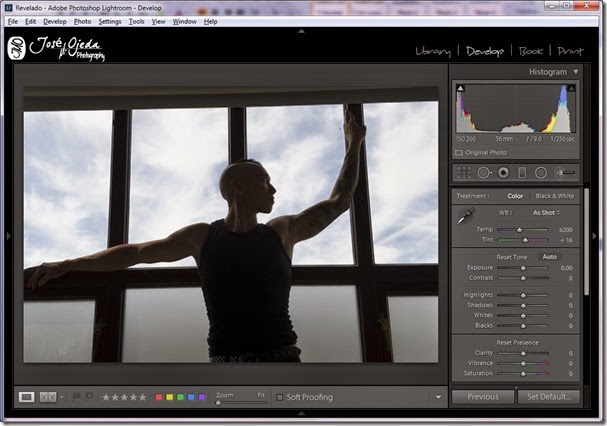This screenshot has width=607, height=426.
Task: Open the Window menu
Action: point(185,22)
